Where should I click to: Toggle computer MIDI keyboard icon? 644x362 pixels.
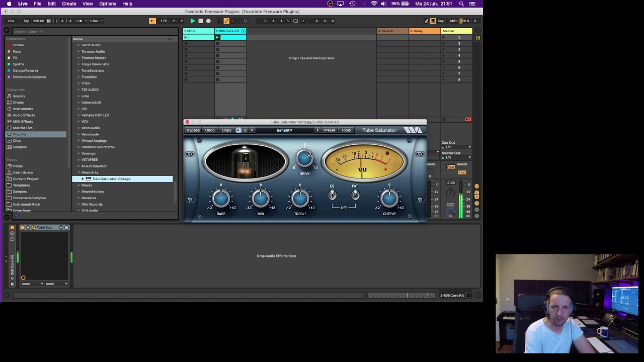point(433,21)
